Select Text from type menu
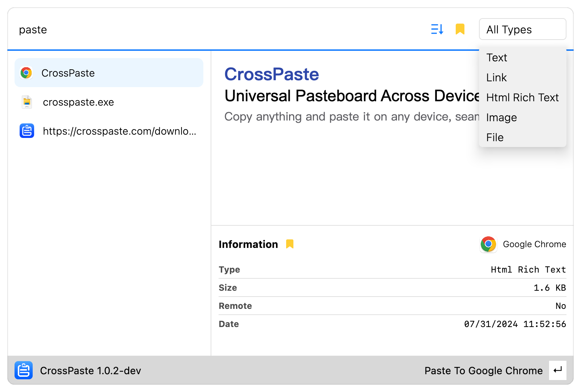 523,57
